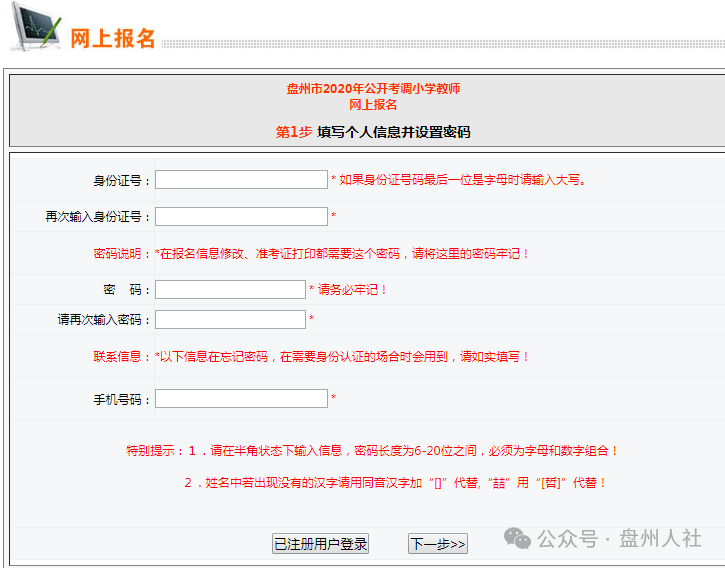Click the 盘州市2020年公开考调小学教师 title text
Screen dimensions: 725x568
coord(373,89)
